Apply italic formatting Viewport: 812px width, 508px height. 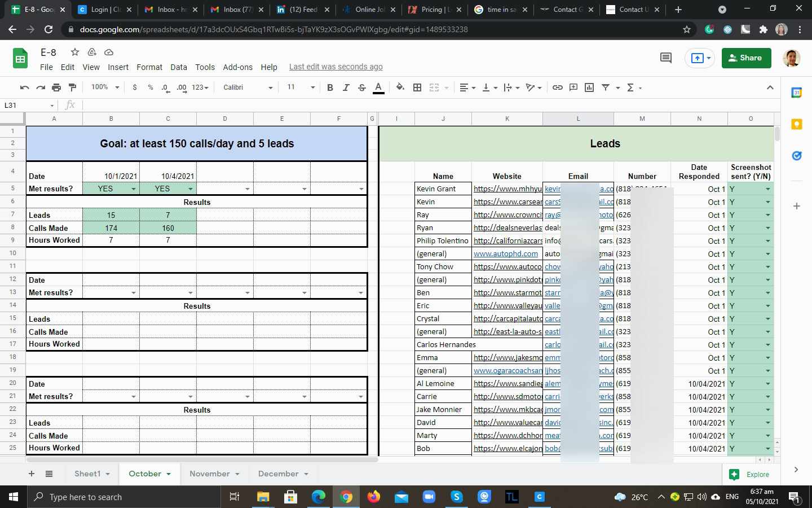[346, 87]
